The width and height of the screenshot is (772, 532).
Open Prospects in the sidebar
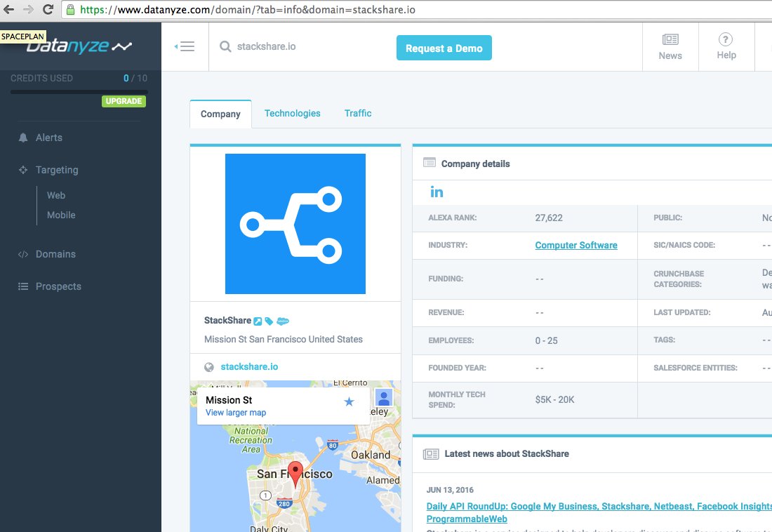point(58,286)
